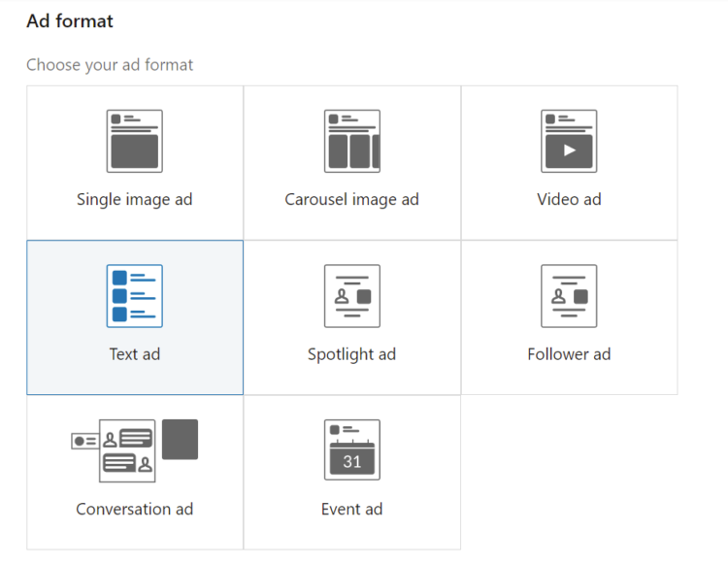Pick the "Follower ad" label text
728x564 pixels.
(569, 354)
